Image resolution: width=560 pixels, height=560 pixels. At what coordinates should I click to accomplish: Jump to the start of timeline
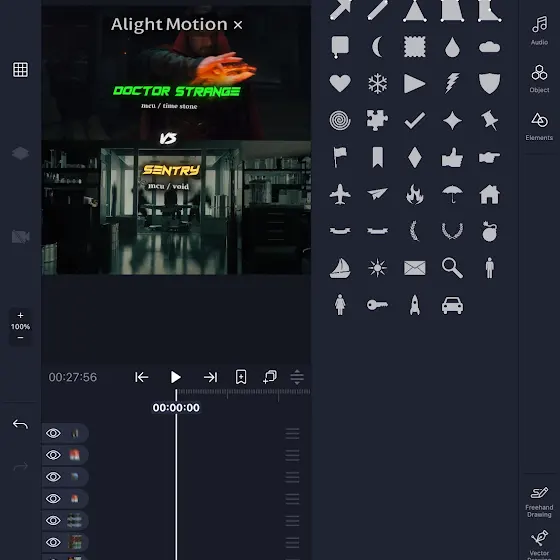pos(141,377)
